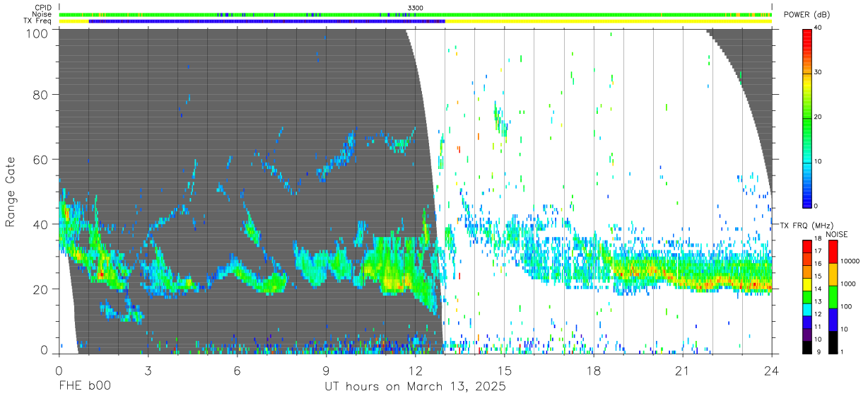
Task: Click the 3 tick on UT hours axis
Action: [148, 371]
